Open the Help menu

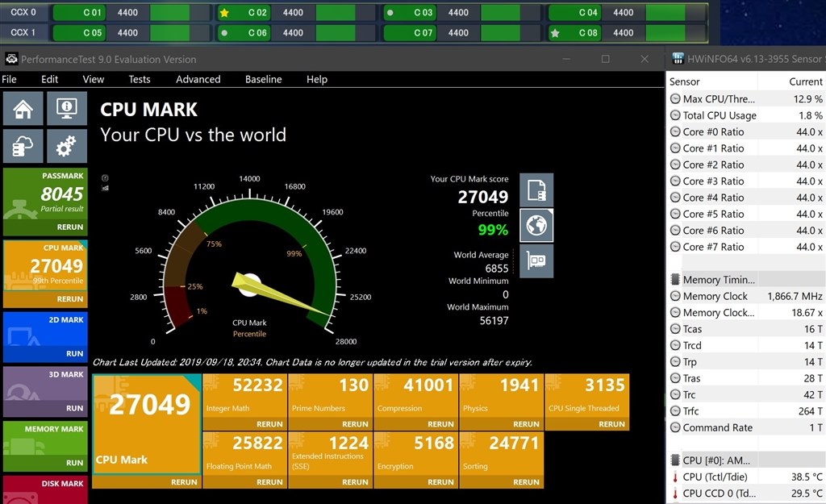tap(316, 79)
